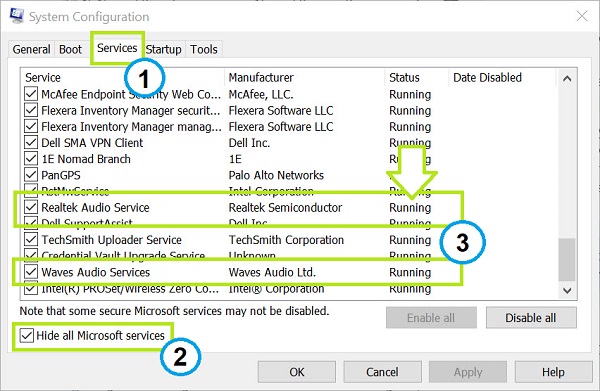Select the 1E Nomad Branch service name
This screenshot has width=600, height=391.
click(86, 159)
